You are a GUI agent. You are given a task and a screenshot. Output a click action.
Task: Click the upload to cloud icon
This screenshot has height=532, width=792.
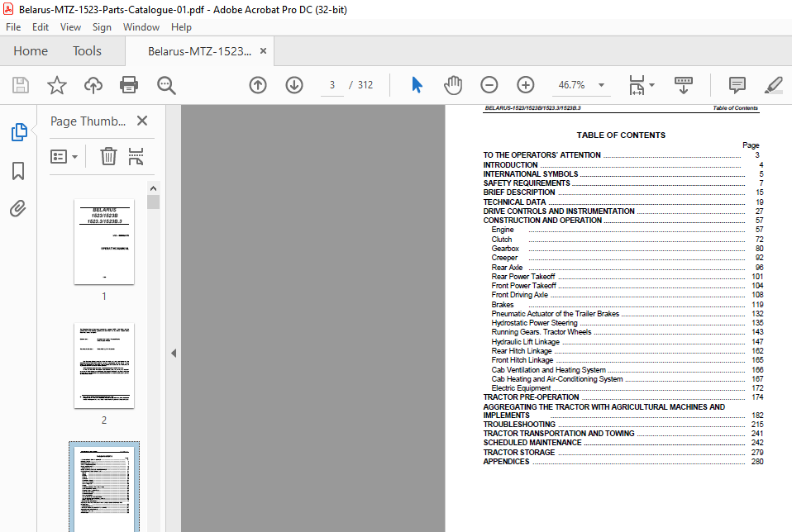point(93,85)
